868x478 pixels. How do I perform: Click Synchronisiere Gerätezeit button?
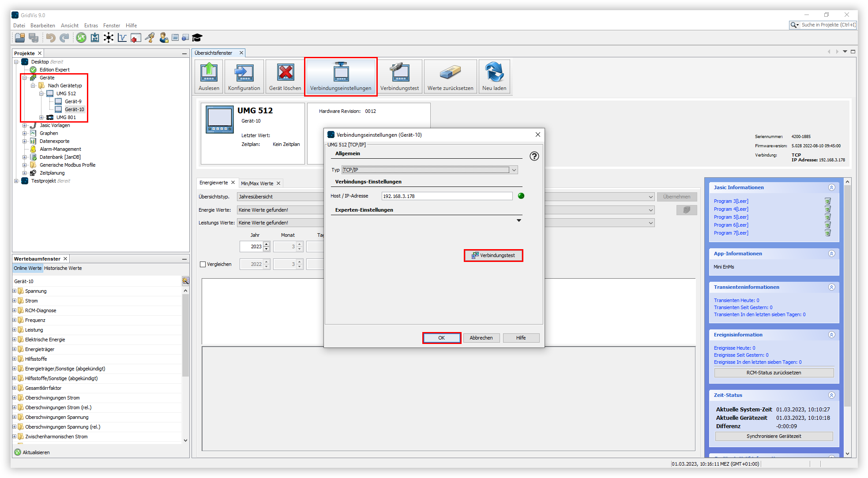774,436
